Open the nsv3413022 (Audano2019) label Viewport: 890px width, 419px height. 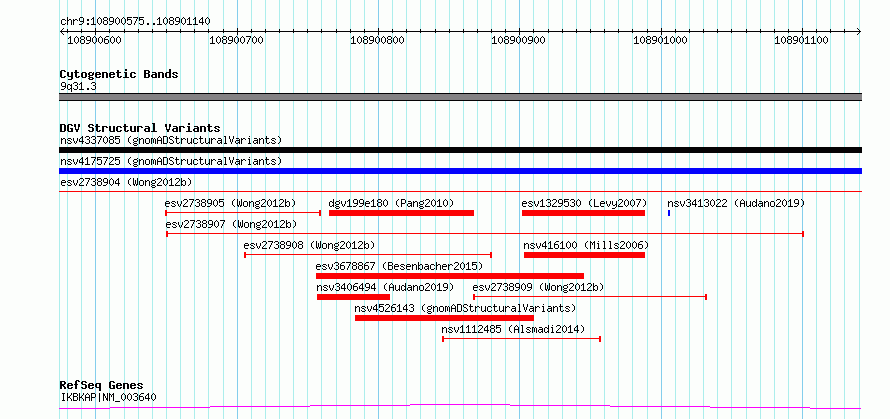(736, 203)
